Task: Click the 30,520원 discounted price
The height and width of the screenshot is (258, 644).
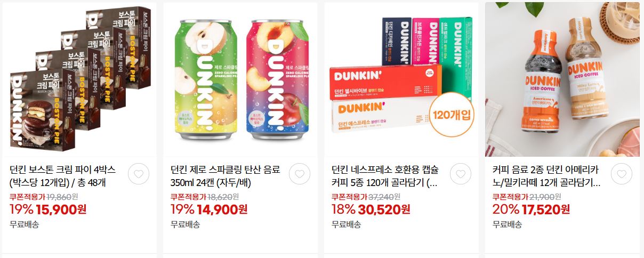Action: click(x=384, y=209)
